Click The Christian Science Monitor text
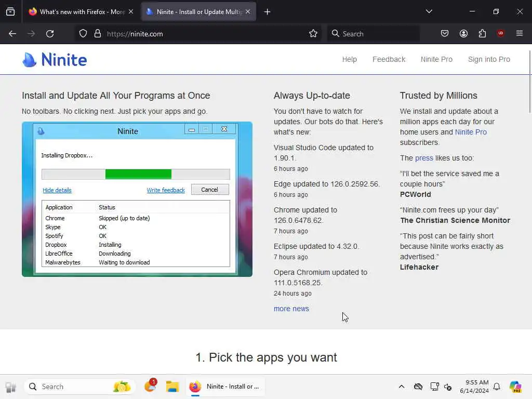Image resolution: width=532 pixels, height=399 pixels. click(x=455, y=220)
